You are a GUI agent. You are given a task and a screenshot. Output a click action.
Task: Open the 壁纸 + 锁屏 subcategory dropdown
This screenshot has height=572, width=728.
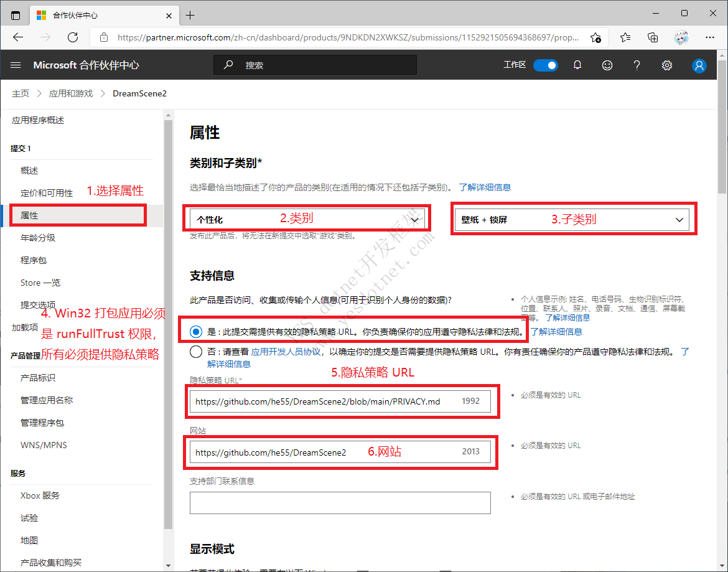point(572,220)
